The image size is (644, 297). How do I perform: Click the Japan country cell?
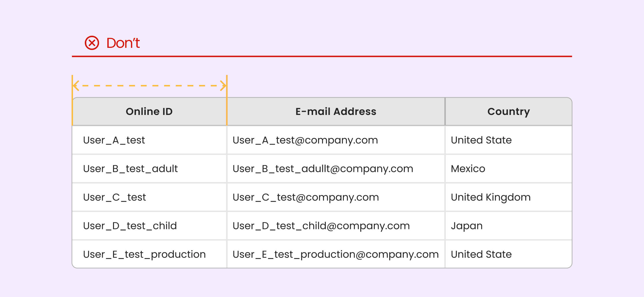(x=509, y=226)
